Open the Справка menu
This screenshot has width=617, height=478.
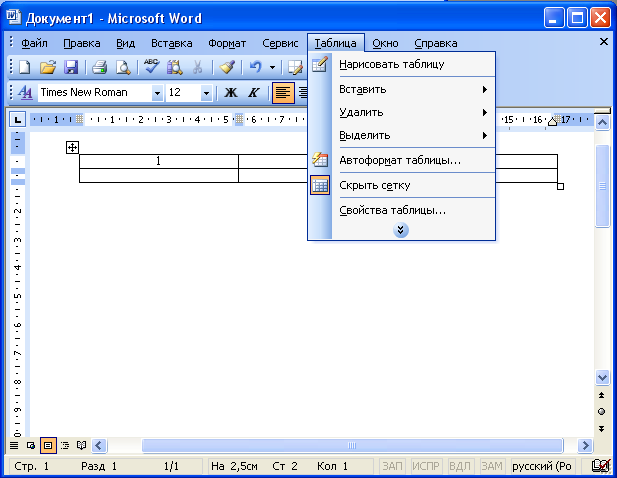[x=436, y=43]
